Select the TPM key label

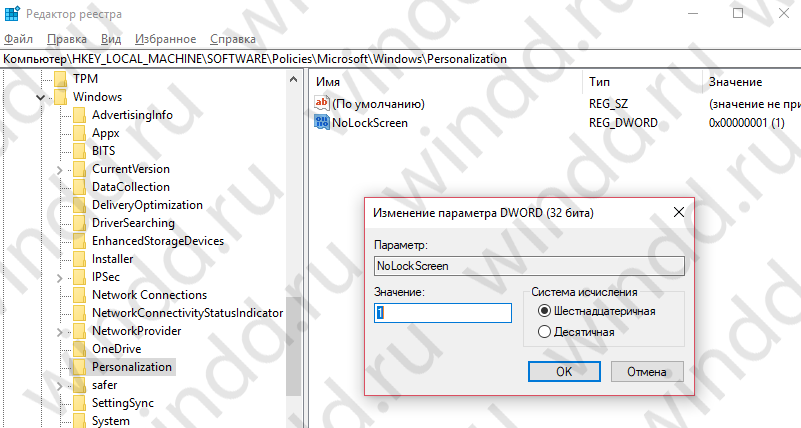tap(85, 79)
